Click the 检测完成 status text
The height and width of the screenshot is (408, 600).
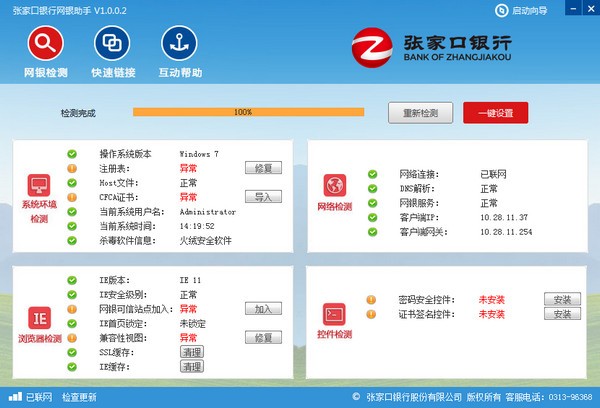tap(78, 113)
